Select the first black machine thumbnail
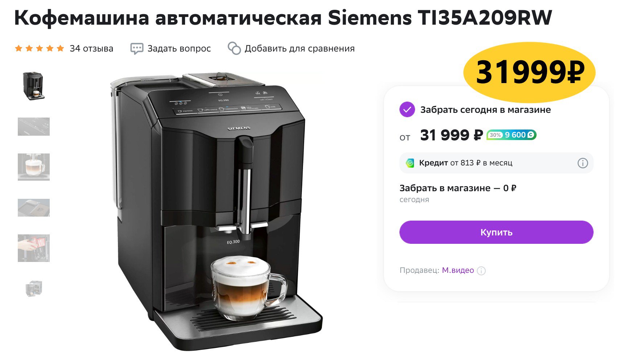Image resolution: width=644 pixels, height=361 pixels. (34, 86)
